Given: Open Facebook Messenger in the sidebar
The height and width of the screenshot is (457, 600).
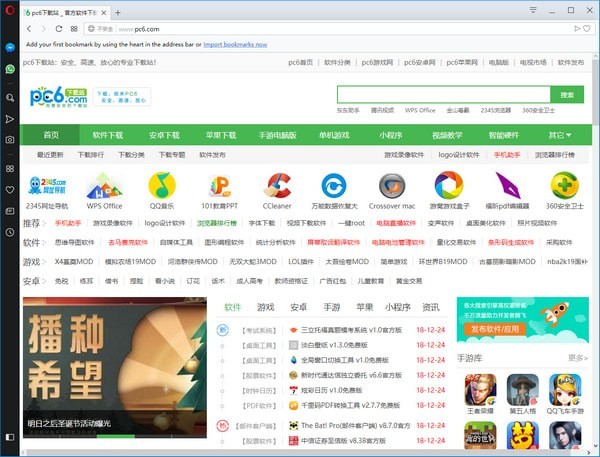Looking at the screenshot, I should click(10, 47).
